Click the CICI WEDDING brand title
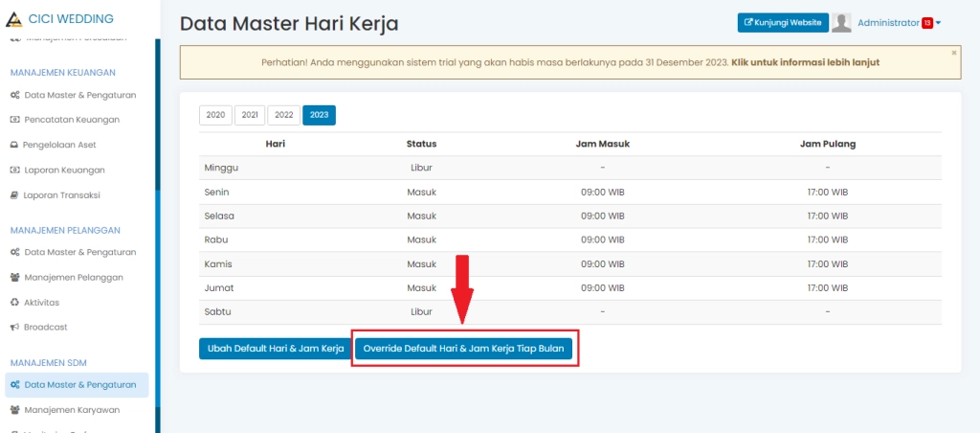The height and width of the screenshot is (433, 980). click(71, 19)
